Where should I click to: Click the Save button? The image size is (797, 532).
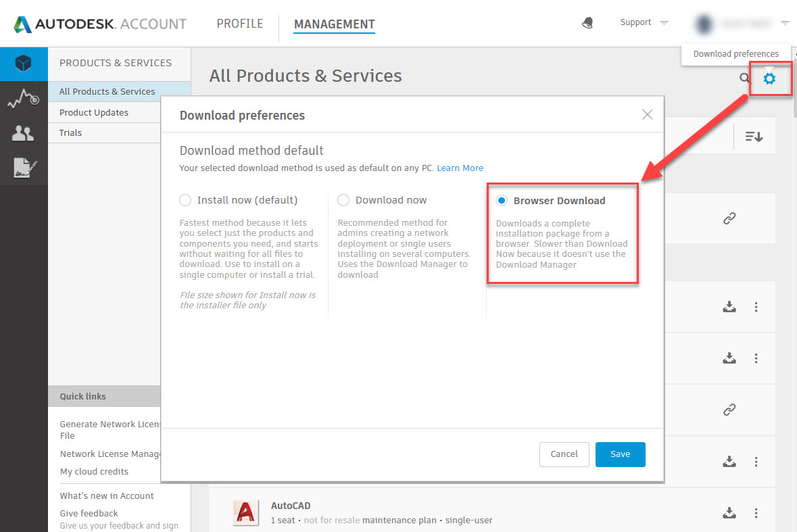tap(620, 454)
